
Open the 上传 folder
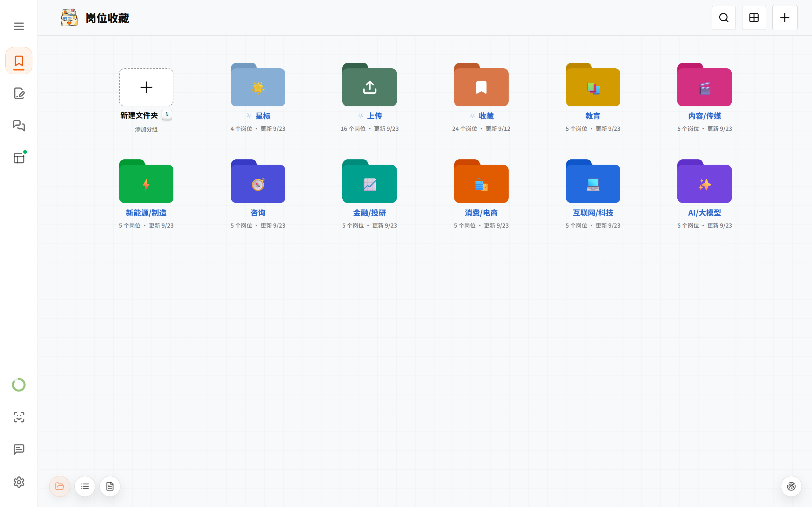point(370,84)
